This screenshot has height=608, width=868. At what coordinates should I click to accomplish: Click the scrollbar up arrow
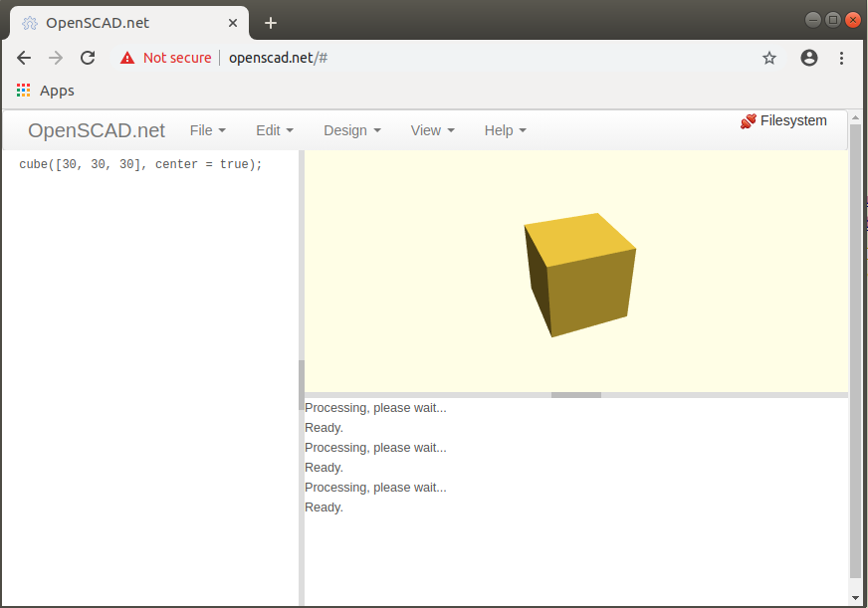point(855,117)
